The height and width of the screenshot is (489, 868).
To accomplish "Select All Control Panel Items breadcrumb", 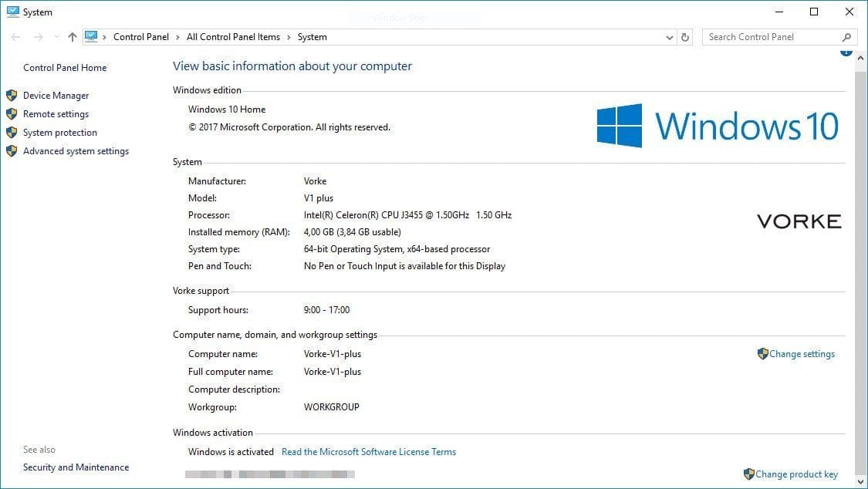I will [x=233, y=37].
